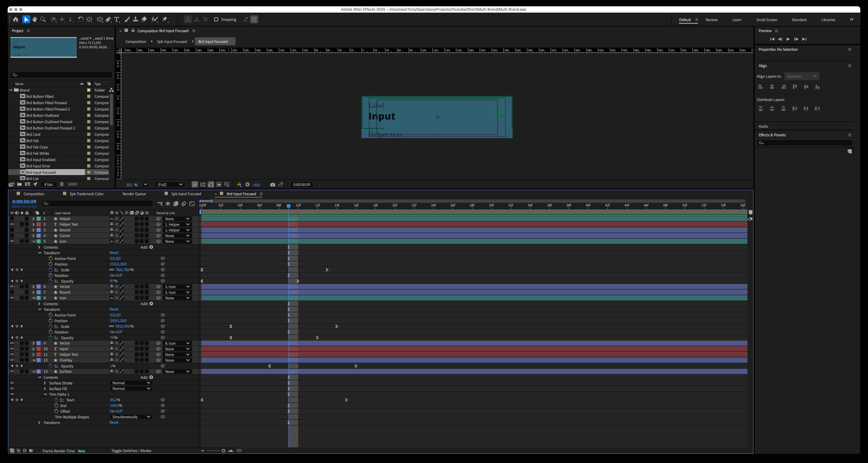The image size is (868, 463).
Task: Create new composition icon in Project panel
Action: (x=28, y=184)
